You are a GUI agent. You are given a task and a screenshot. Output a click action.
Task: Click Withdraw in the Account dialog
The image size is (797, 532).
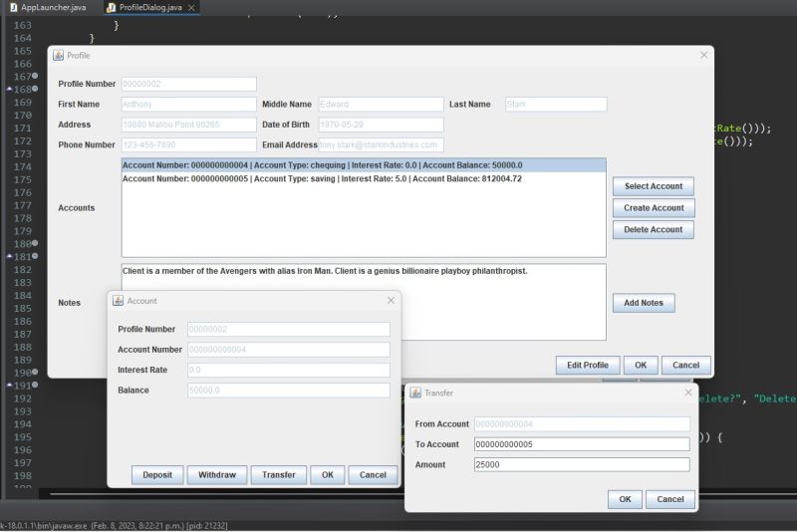click(217, 475)
